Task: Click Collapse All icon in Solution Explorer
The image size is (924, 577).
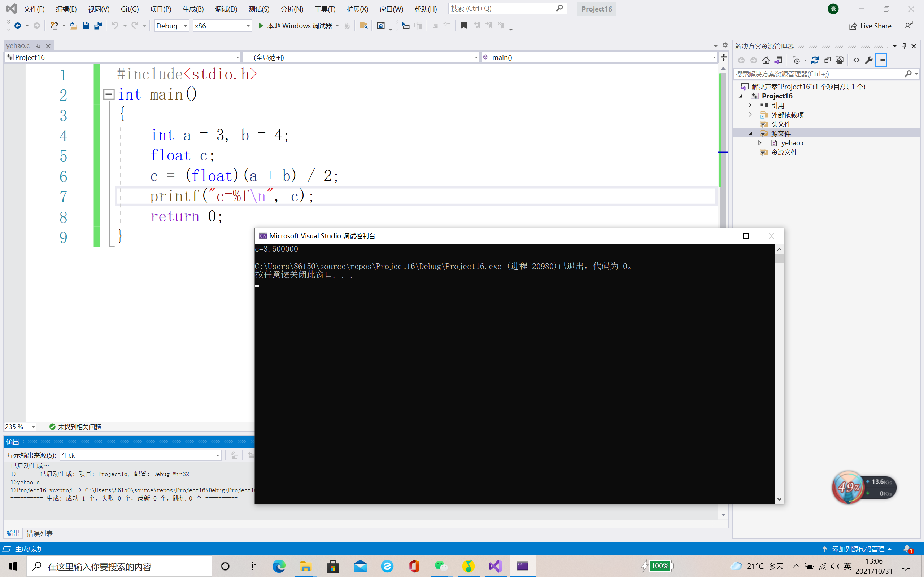Action: point(827,60)
